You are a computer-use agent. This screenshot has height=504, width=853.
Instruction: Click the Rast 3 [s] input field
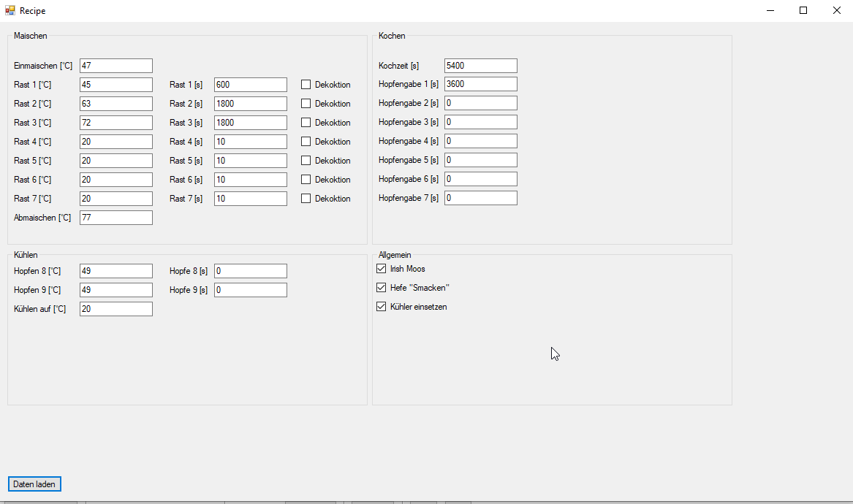coord(250,123)
